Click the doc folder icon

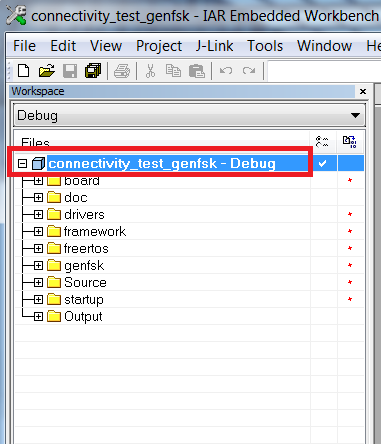[54, 197]
